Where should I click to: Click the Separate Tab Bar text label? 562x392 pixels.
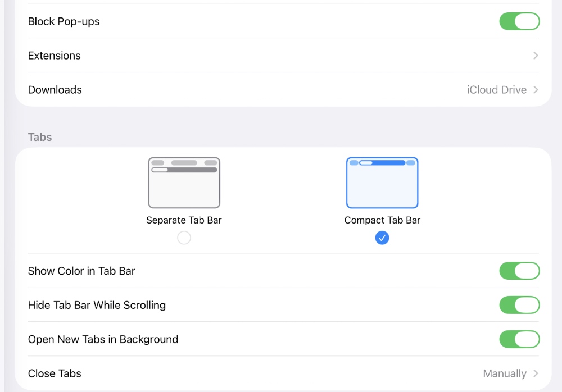(x=184, y=220)
